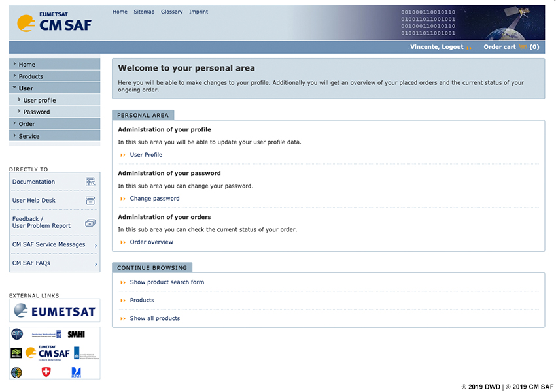This screenshot has height=392, width=556.
Task: Click the User Help Desk box icon
Action: pos(90,201)
